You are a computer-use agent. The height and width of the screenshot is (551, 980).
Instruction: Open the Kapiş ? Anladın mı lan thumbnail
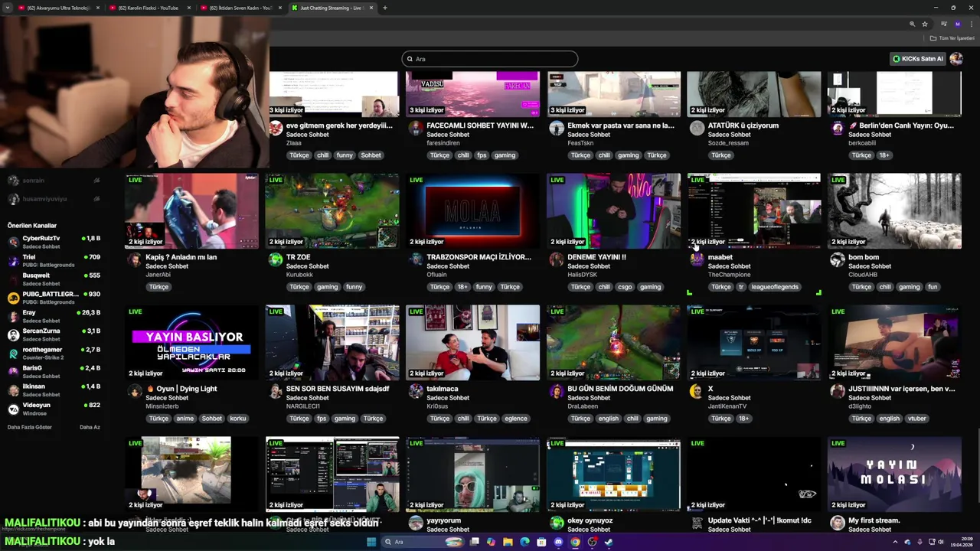pos(191,211)
